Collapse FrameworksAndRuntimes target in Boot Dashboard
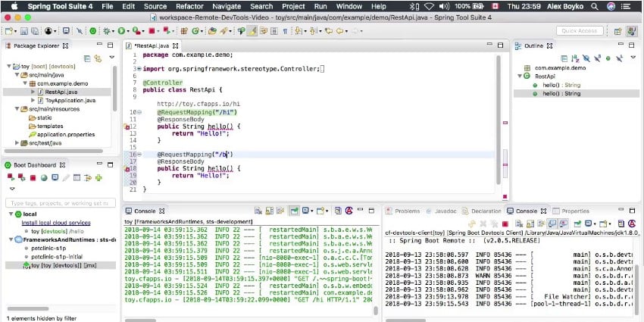 point(11,239)
